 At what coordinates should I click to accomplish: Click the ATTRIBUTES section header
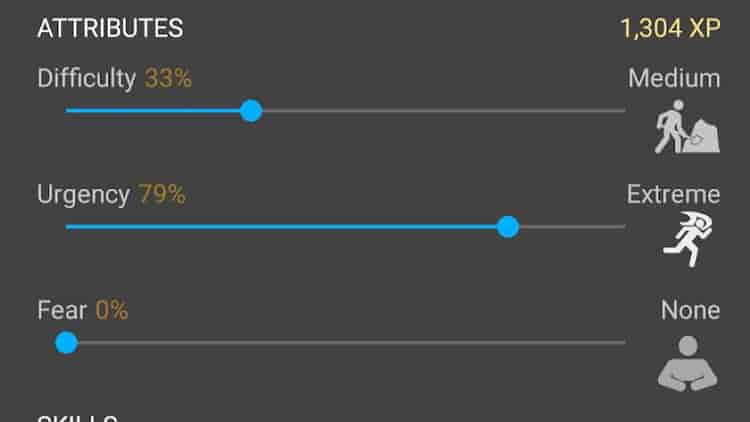coord(110,28)
